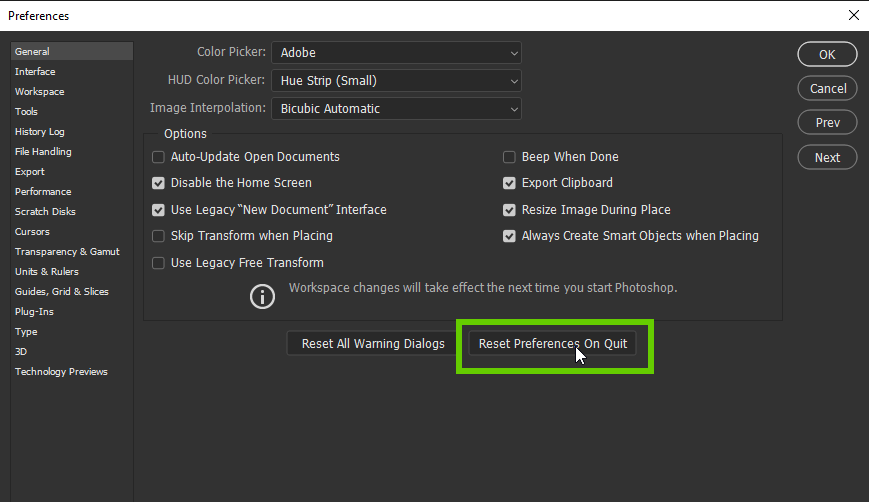Switch to the Interface preferences section

click(x=35, y=72)
